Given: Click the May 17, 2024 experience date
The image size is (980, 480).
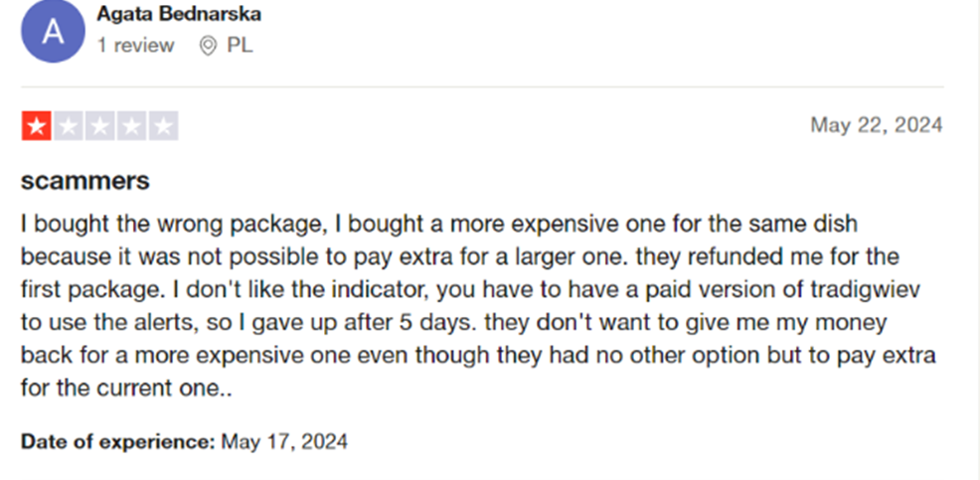Looking at the screenshot, I should 284,441.
